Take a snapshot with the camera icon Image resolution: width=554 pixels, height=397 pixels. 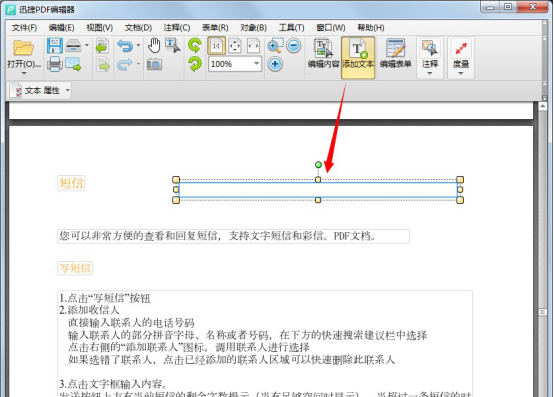point(154,64)
